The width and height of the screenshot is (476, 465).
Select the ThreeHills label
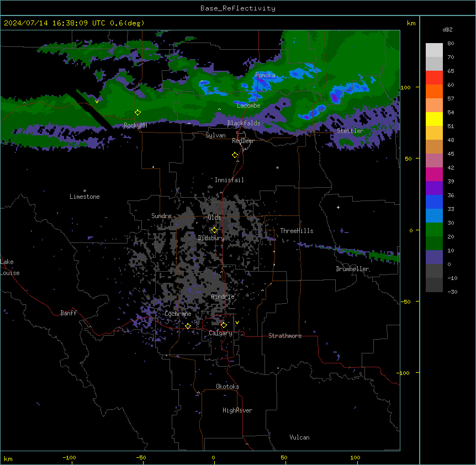click(297, 231)
